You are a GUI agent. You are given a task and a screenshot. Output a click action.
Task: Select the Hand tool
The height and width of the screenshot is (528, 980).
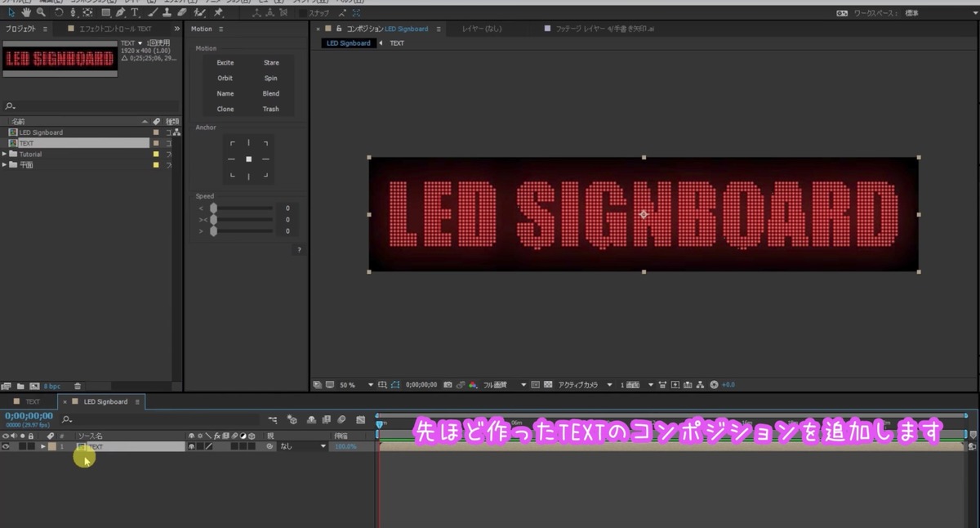(24, 14)
